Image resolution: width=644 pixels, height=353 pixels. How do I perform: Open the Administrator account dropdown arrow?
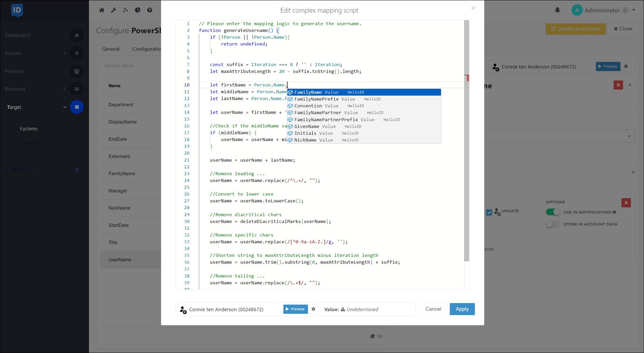pyautogui.click(x=634, y=10)
